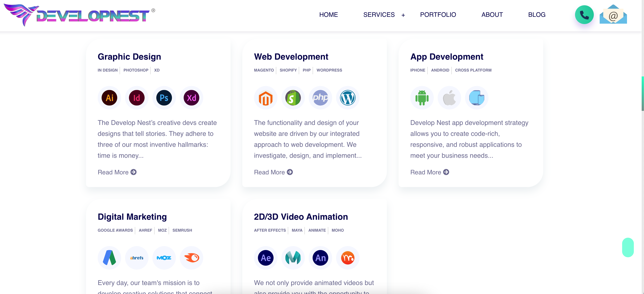The height and width of the screenshot is (294, 644).
Task: Read More about App Development
Action: coord(429,172)
